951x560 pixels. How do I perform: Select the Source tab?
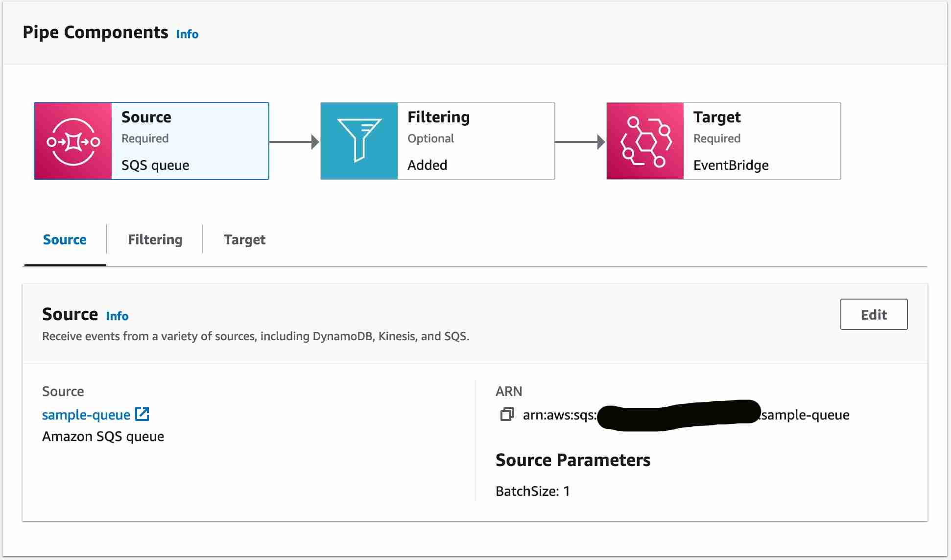click(65, 239)
